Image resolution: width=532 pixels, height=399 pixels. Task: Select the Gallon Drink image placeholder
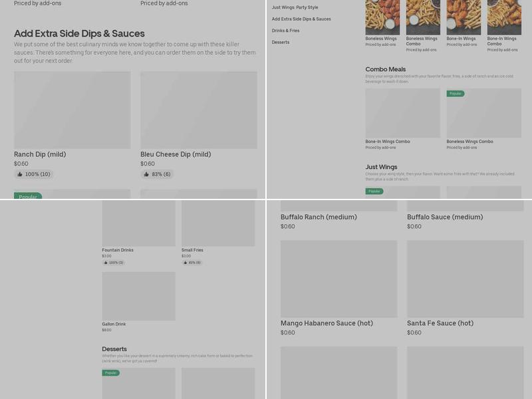click(x=138, y=295)
